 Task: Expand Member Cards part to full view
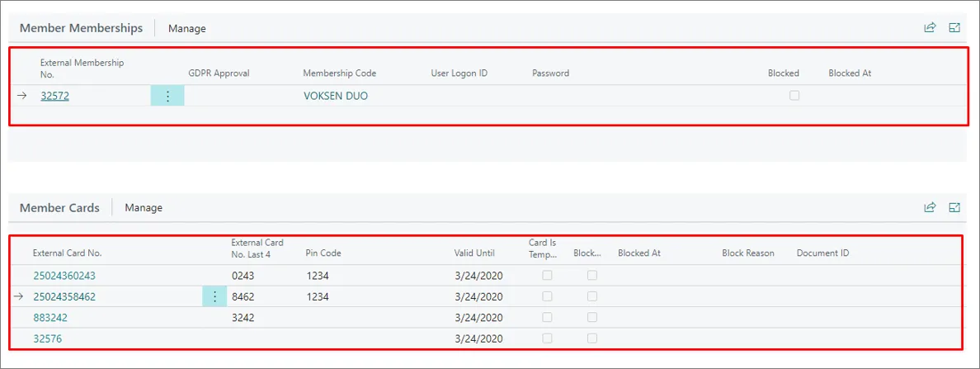954,208
